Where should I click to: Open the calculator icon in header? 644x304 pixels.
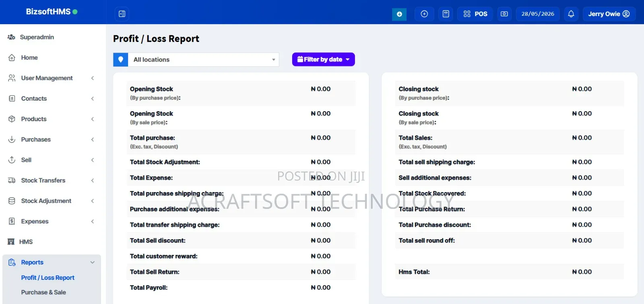tap(446, 14)
